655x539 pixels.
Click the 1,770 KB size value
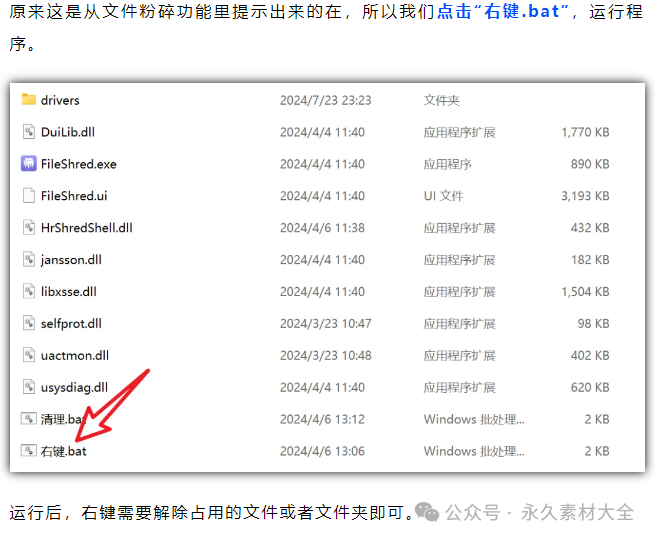(585, 132)
